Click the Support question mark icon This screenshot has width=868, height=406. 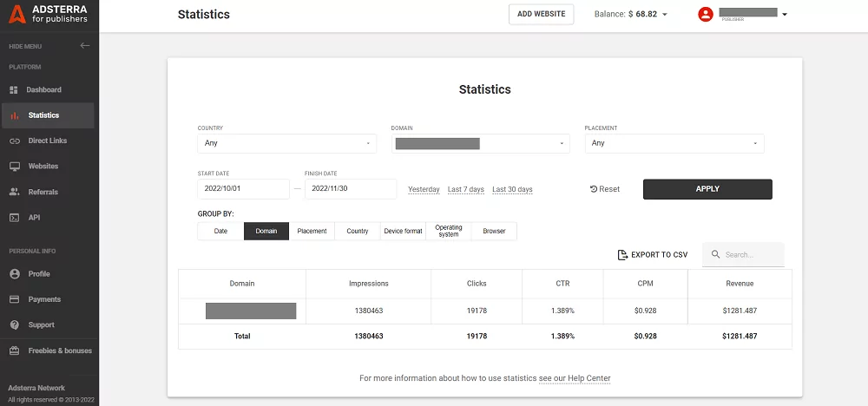click(x=14, y=325)
